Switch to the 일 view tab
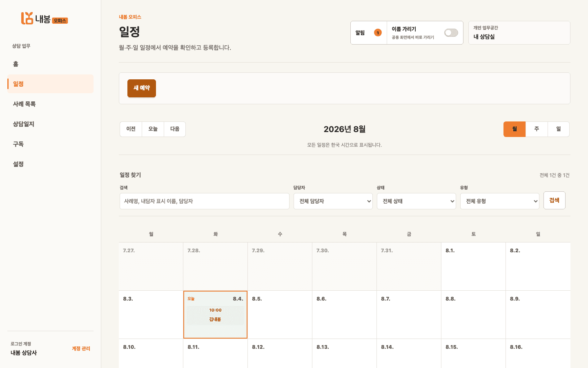Image resolution: width=588 pixels, height=368 pixels. pos(559,129)
